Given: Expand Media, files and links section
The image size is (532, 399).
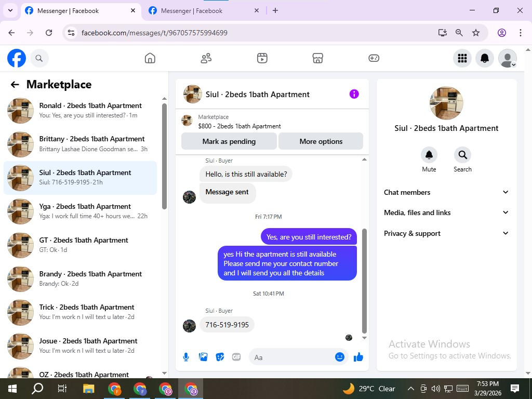Looking at the screenshot, I should (446, 212).
